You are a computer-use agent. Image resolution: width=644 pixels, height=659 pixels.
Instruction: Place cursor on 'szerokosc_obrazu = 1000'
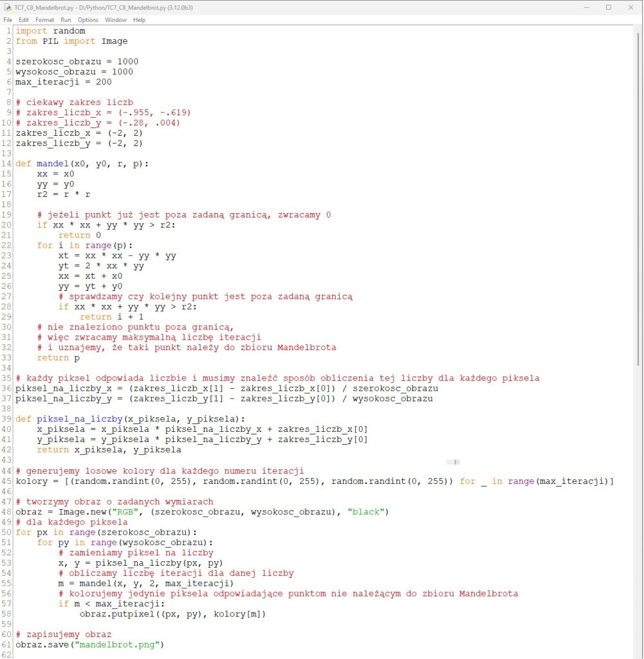77,61
